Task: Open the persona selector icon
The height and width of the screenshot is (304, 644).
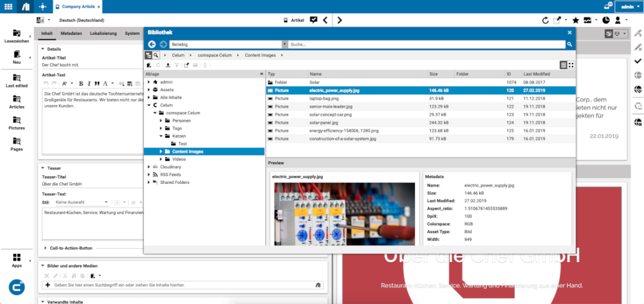Action: pyautogui.click(x=617, y=20)
